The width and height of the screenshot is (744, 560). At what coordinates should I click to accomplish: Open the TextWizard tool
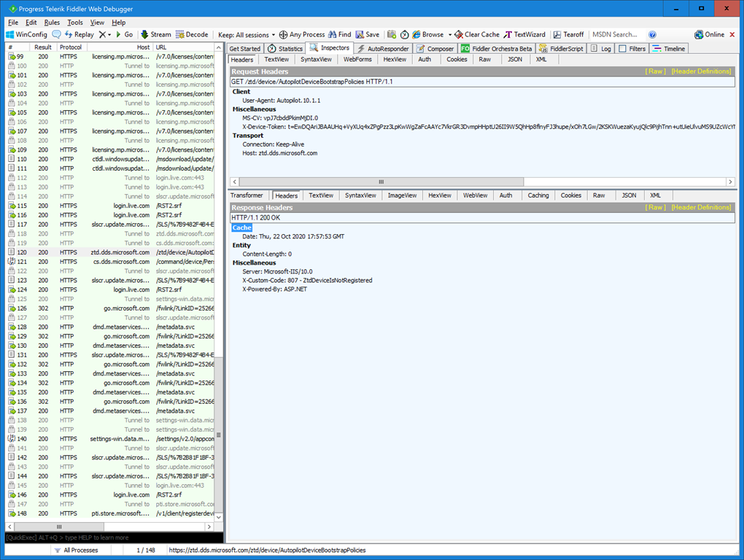coord(524,34)
